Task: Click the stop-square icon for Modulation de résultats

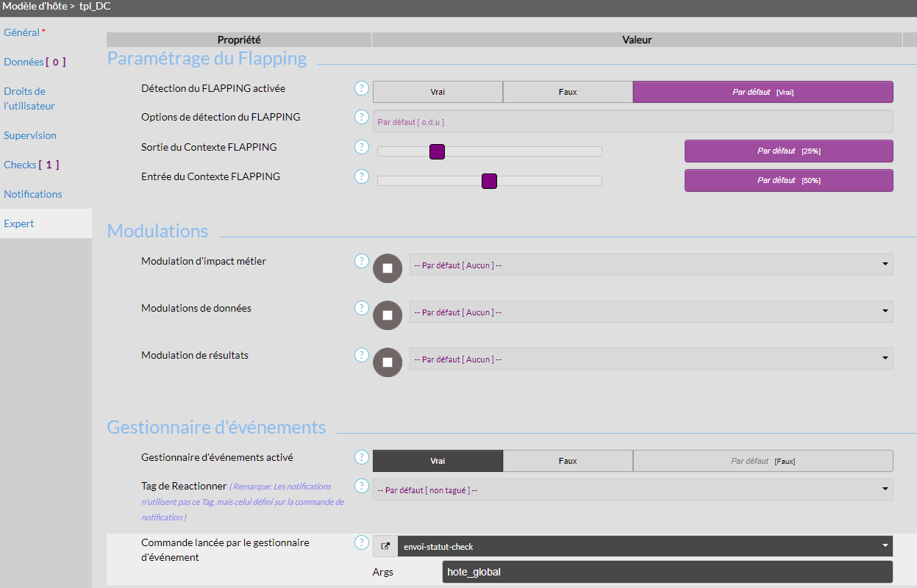Action: coord(388,362)
